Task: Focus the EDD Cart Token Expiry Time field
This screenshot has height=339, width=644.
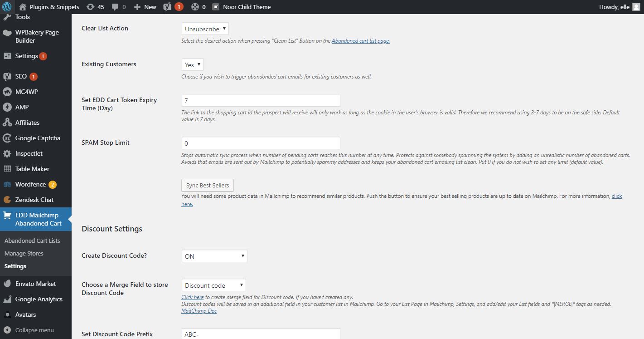Action: pyautogui.click(x=261, y=100)
